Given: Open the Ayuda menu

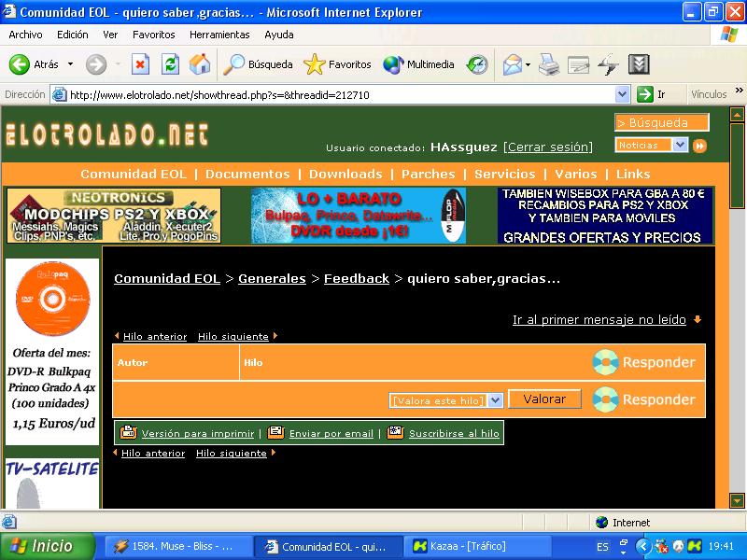Looking at the screenshot, I should tap(278, 35).
